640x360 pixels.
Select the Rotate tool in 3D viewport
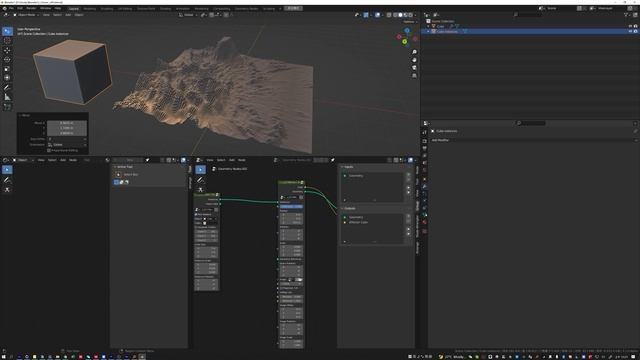7,60
